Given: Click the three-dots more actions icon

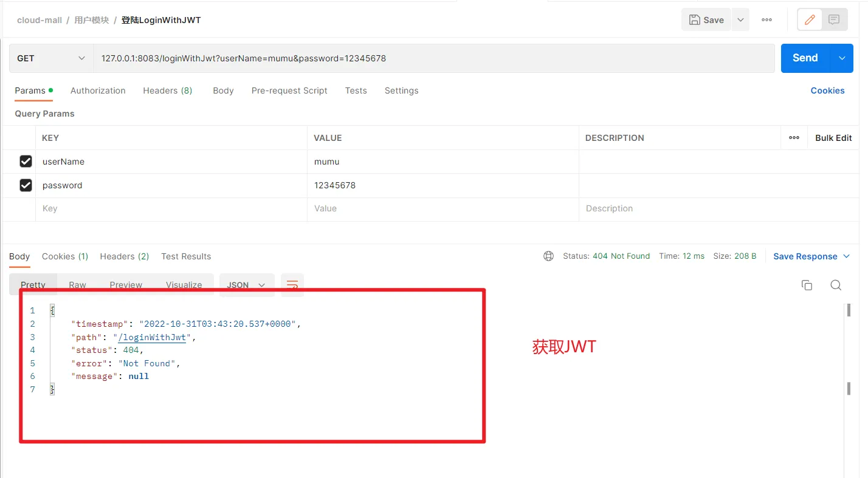Looking at the screenshot, I should tap(766, 20).
